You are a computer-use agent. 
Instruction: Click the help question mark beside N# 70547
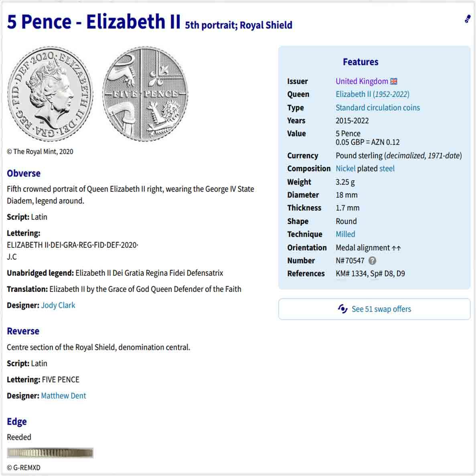[x=372, y=261]
